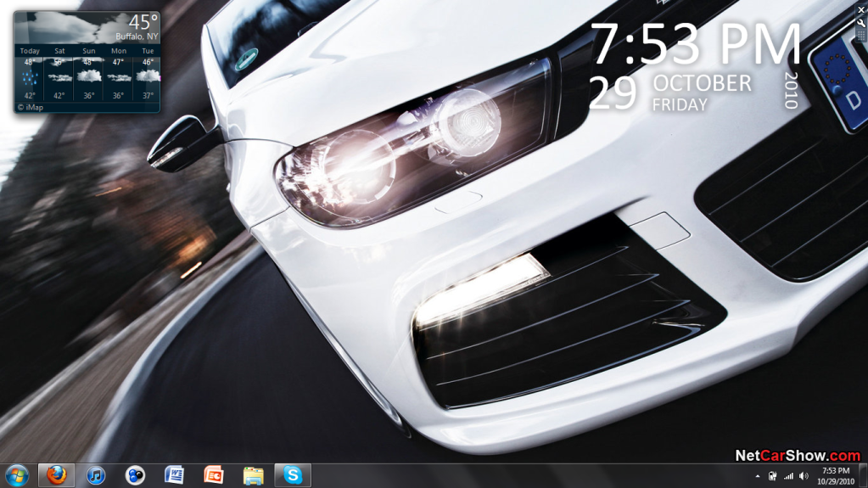Open the battery power tray icon
This screenshot has height=488, width=868.
[772, 476]
